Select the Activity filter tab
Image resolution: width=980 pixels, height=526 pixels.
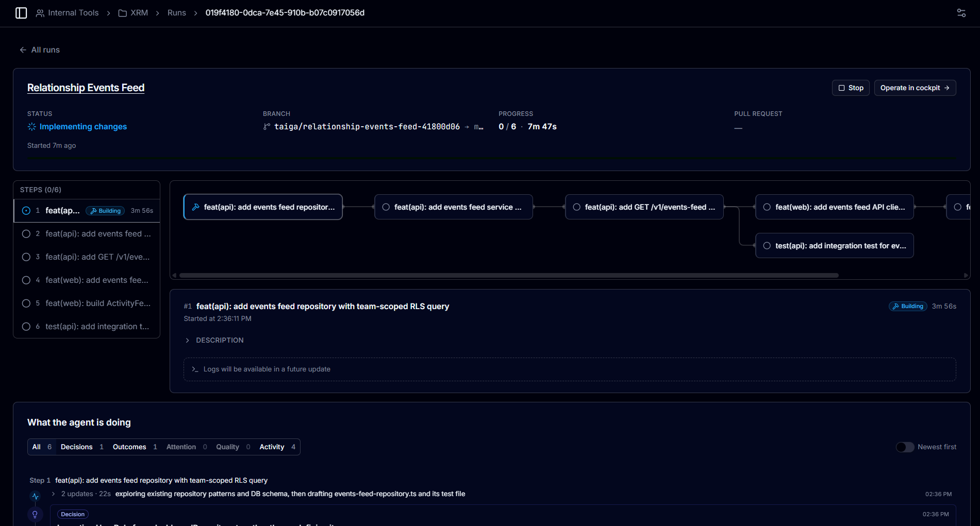pyautogui.click(x=277, y=447)
